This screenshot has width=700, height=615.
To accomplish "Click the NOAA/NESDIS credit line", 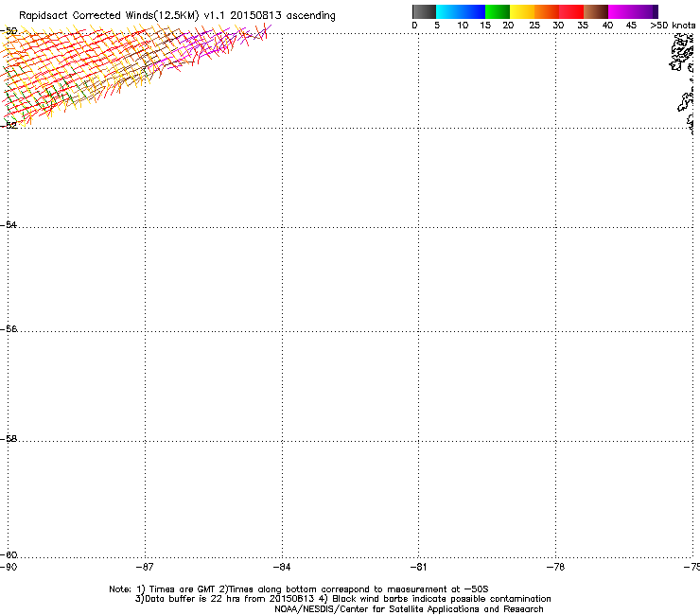I will [x=409, y=609].
